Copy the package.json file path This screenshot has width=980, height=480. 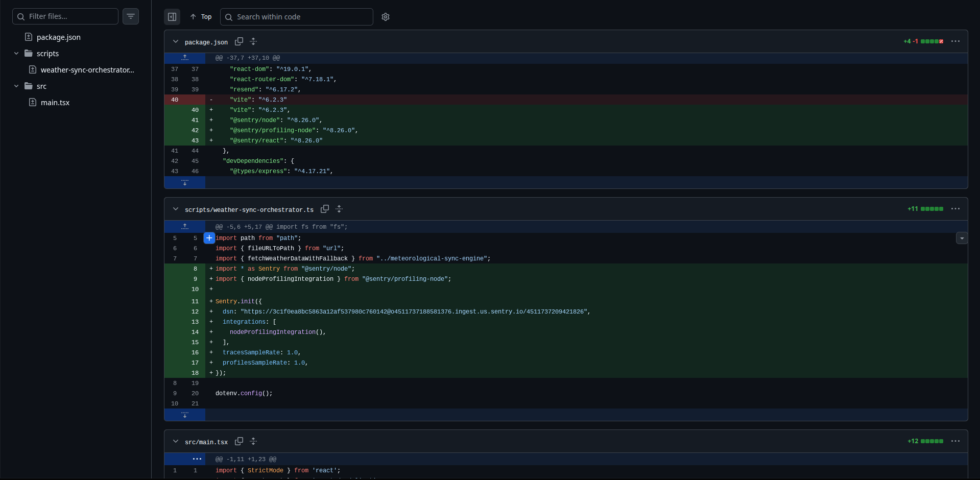click(239, 41)
